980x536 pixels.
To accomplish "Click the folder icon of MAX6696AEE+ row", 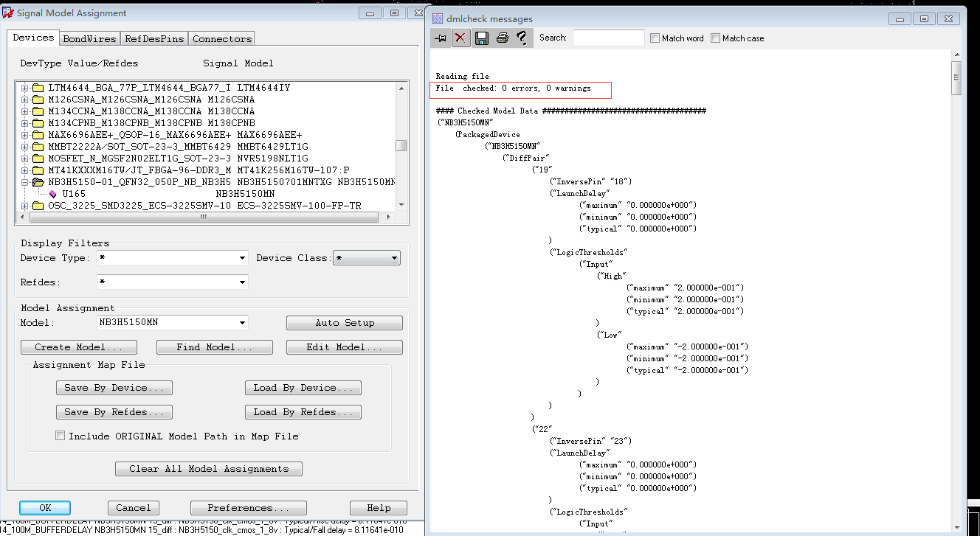I will tap(38, 135).
